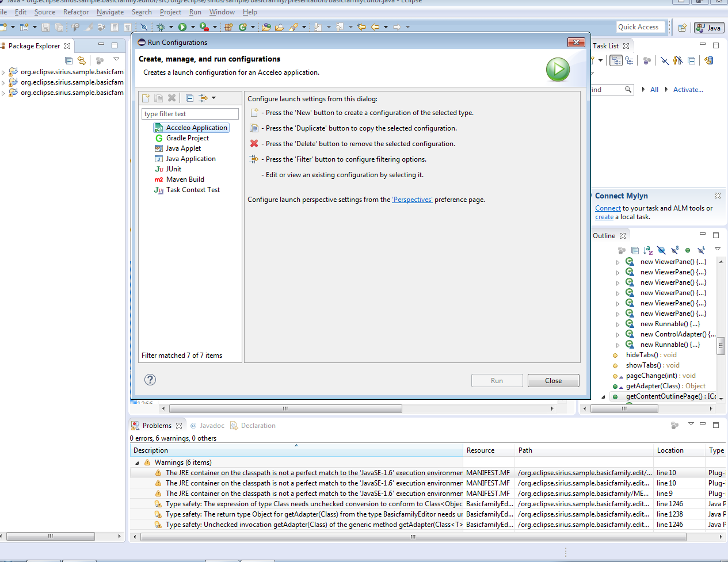Switch to the Java perspective button
This screenshot has height=562, width=728.
coord(709,28)
